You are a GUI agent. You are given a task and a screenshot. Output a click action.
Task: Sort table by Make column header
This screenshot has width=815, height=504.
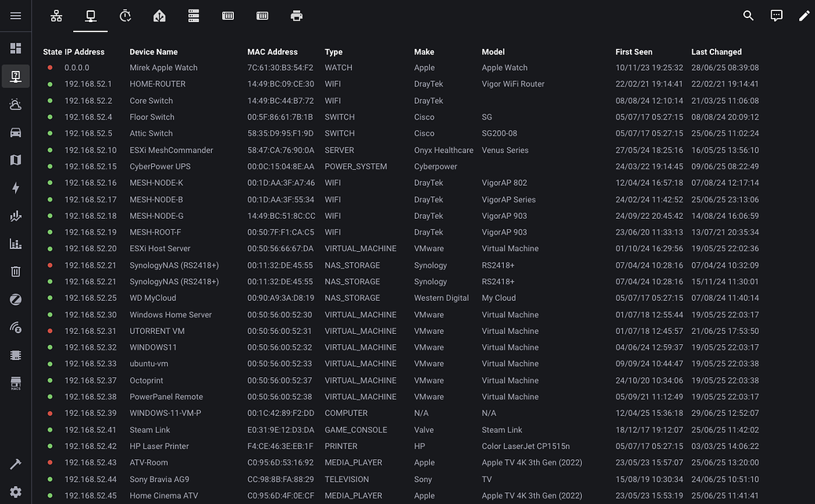[424, 52]
